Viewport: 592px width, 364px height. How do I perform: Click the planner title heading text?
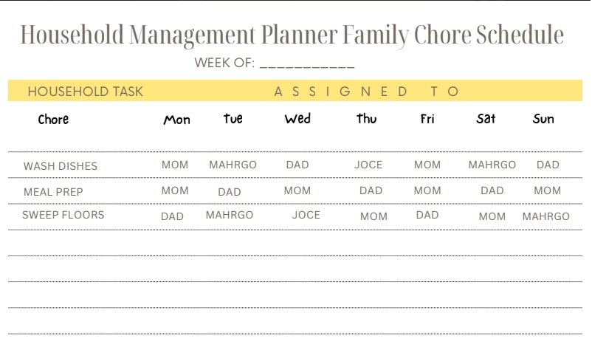click(x=292, y=35)
